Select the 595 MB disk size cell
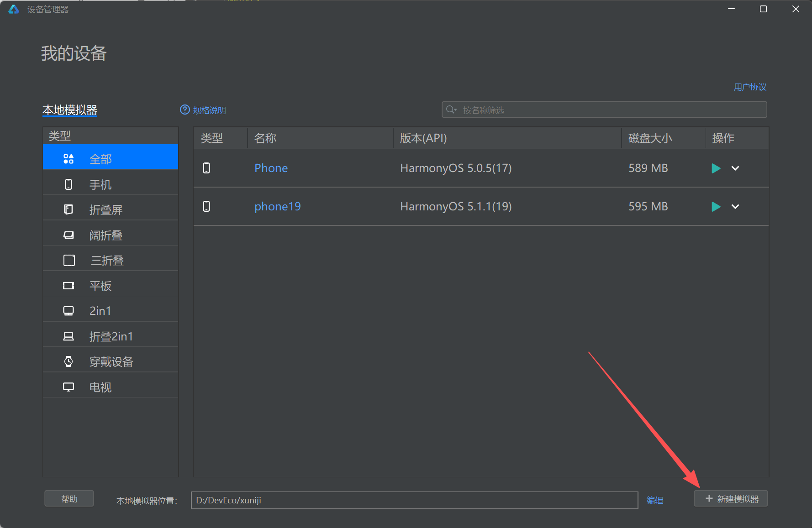812x528 pixels. [x=648, y=207]
